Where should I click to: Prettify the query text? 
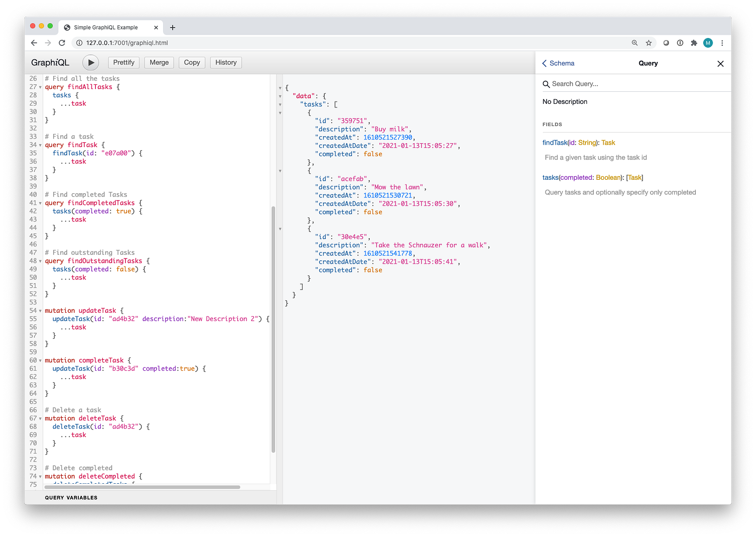coord(124,63)
